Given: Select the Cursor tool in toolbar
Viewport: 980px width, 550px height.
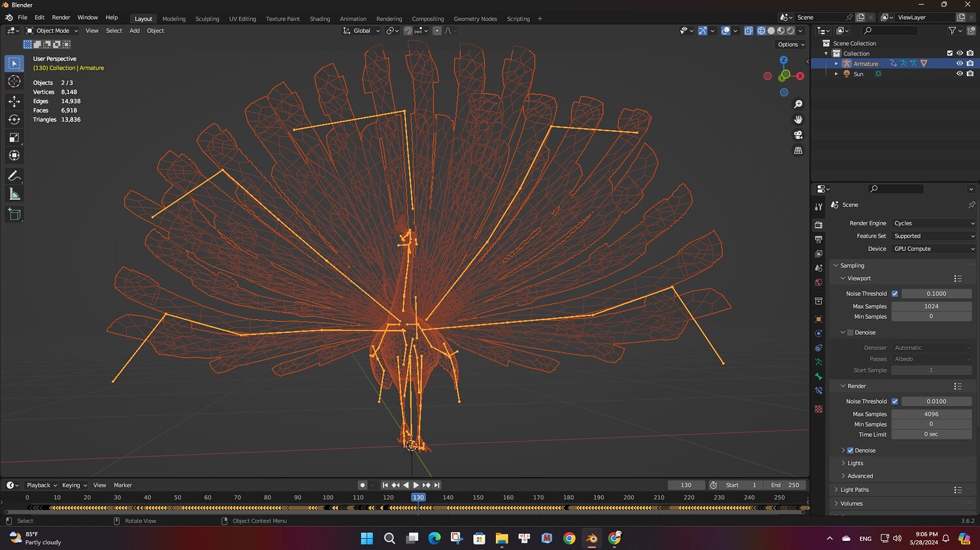Looking at the screenshot, I should point(14,82).
